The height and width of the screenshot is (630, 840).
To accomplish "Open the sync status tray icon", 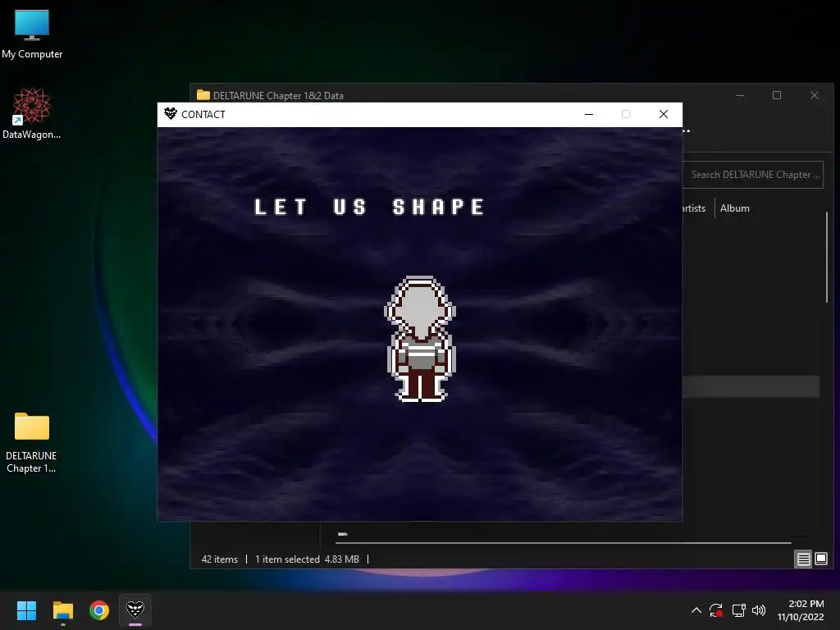I will point(716,610).
